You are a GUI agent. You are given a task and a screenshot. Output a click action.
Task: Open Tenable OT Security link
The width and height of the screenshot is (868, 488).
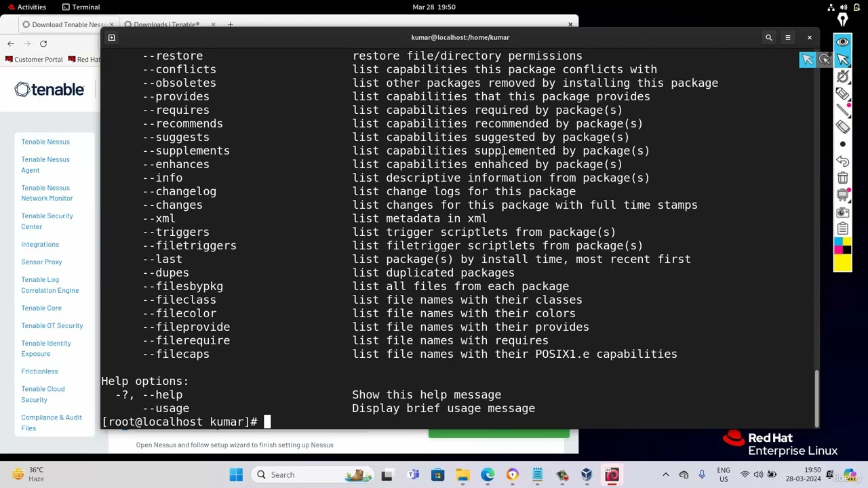[52, 325]
